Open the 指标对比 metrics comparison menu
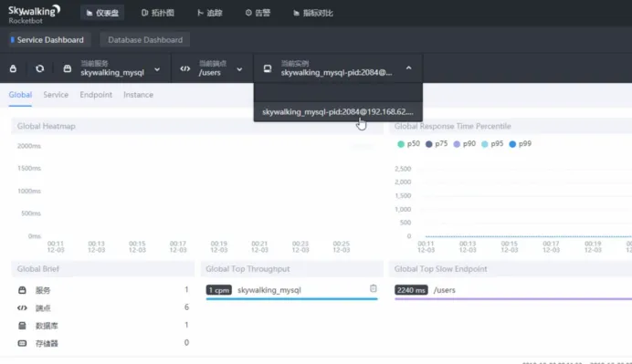 coord(312,13)
